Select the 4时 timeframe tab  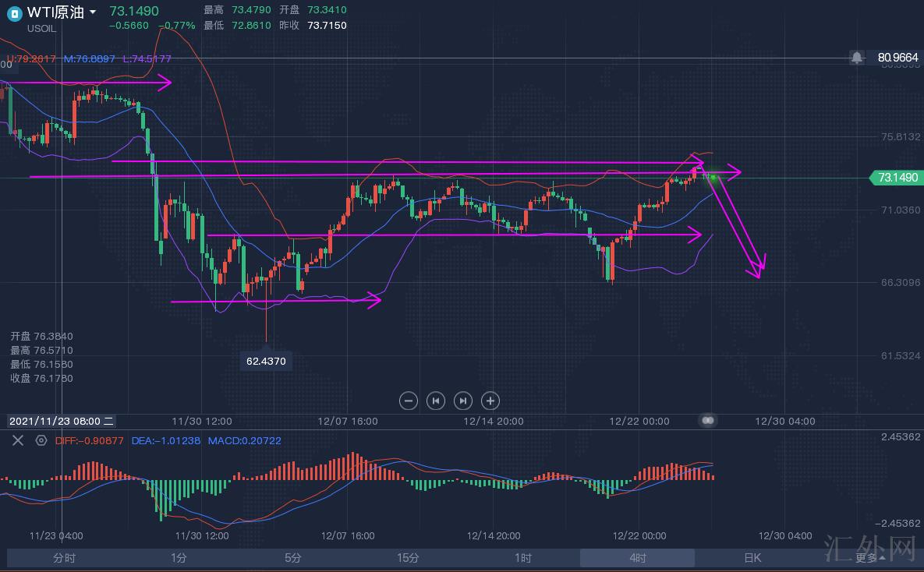coord(637,557)
